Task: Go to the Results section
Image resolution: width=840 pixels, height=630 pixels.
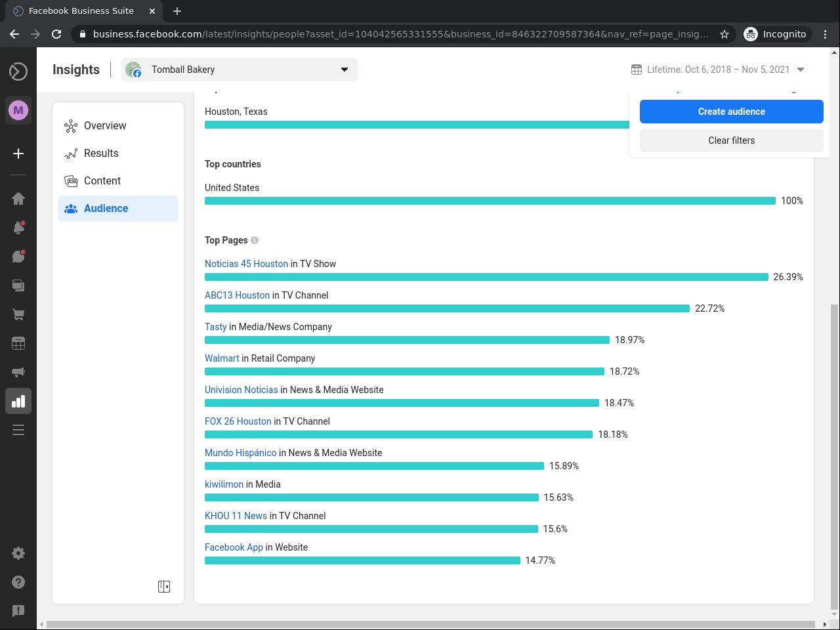Action: click(101, 154)
